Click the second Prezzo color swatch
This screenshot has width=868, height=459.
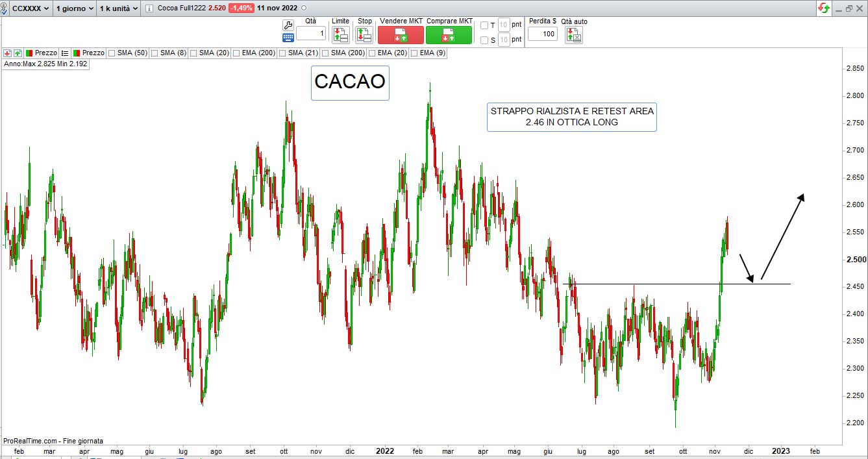pos(77,53)
